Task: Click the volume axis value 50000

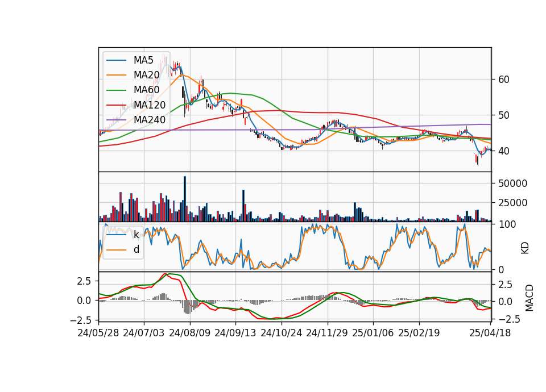Action: click(x=512, y=184)
